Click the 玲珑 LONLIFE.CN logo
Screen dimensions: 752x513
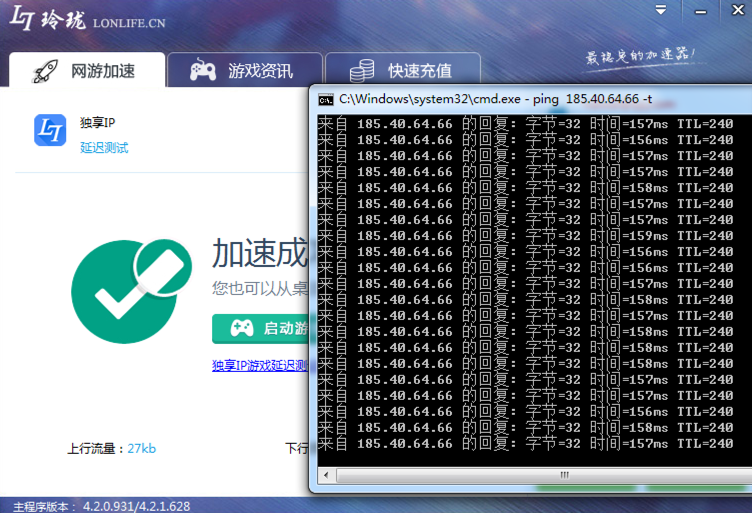[88, 19]
